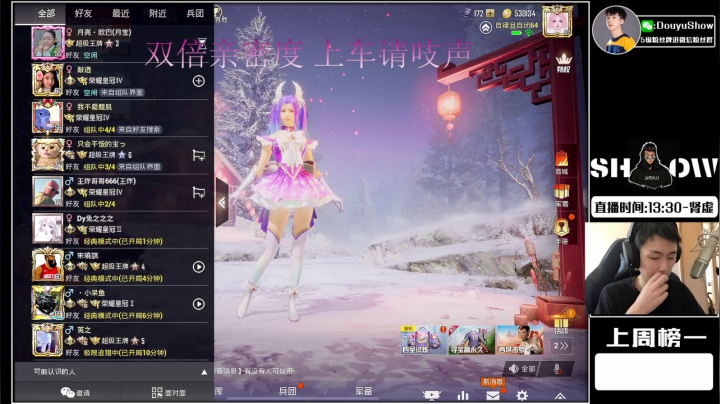720x404 pixels.
Task: Click status text 组队中4/4
Action: (99, 129)
